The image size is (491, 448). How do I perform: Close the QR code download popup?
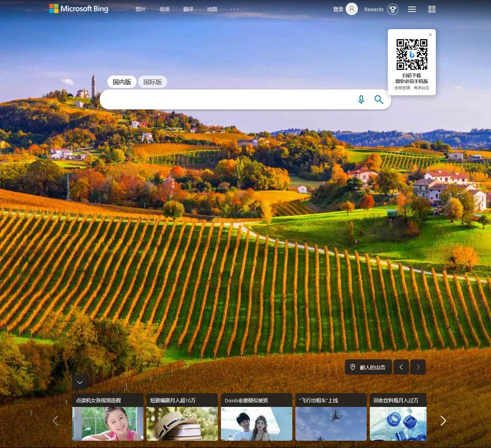pyautogui.click(x=430, y=35)
